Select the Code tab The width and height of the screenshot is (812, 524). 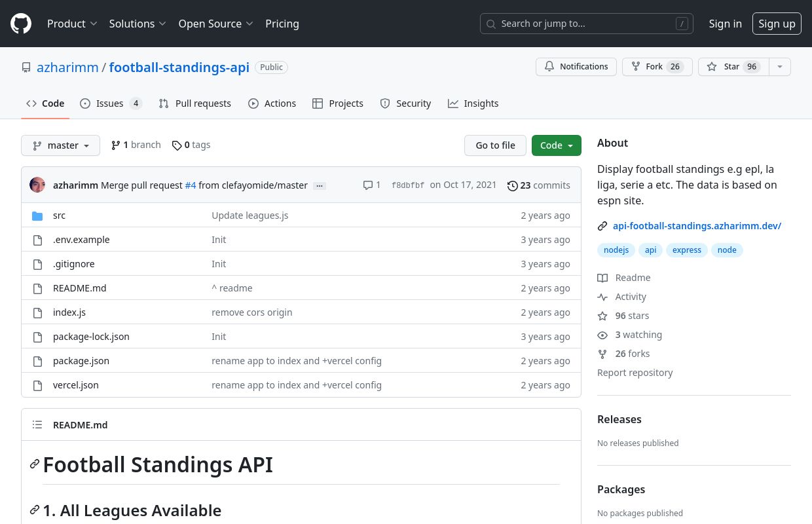pos(45,103)
